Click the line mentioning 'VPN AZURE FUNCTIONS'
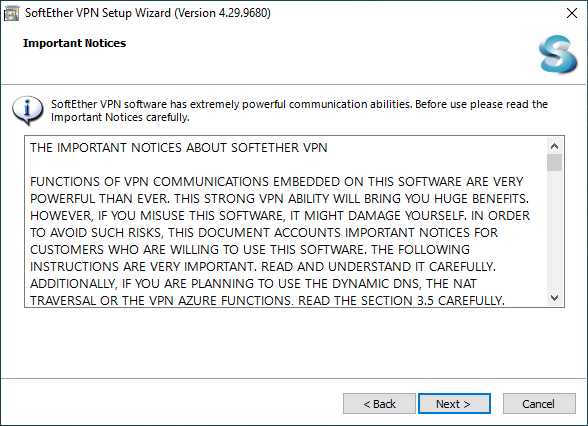Viewport: 588px width, 426px height. (x=267, y=300)
